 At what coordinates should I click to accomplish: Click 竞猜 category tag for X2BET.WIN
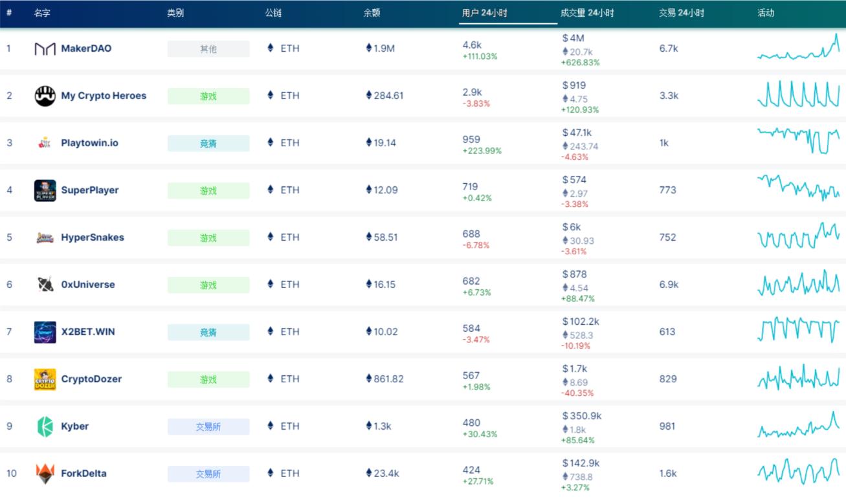click(208, 333)
